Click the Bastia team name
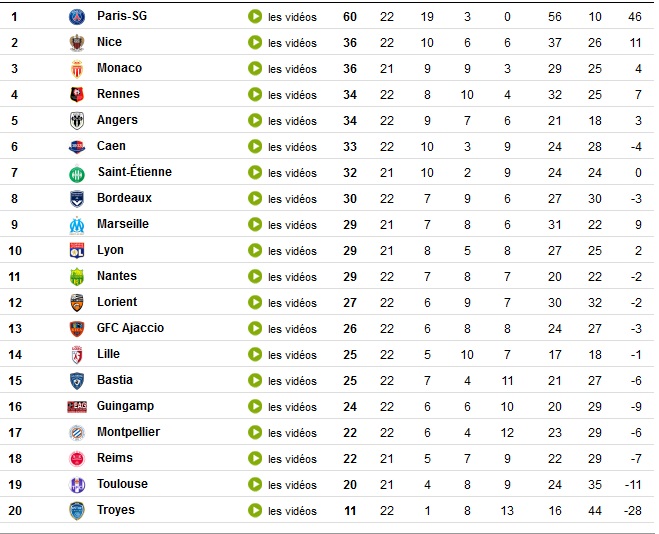The image size is (659, 534). (x=115, y=380)
